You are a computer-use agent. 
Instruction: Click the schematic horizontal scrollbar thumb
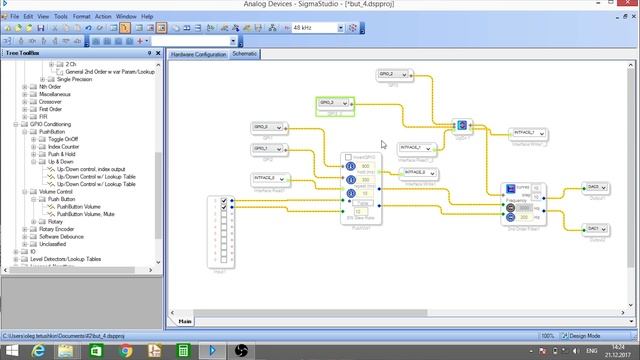pos(310,313)
